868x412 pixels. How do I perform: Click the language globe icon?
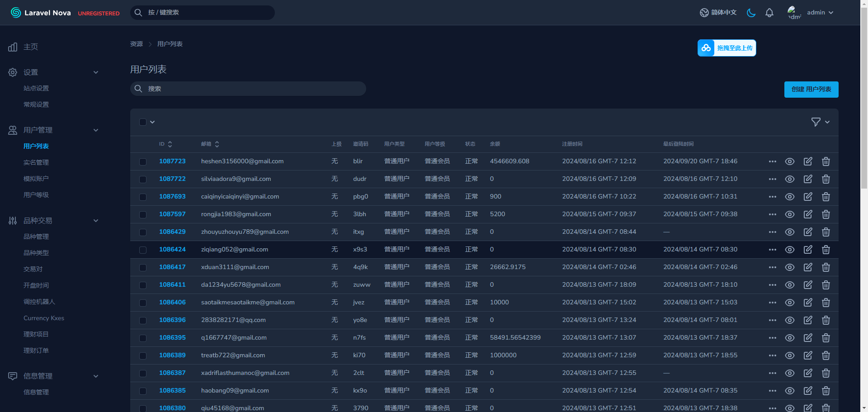point(704,13)
